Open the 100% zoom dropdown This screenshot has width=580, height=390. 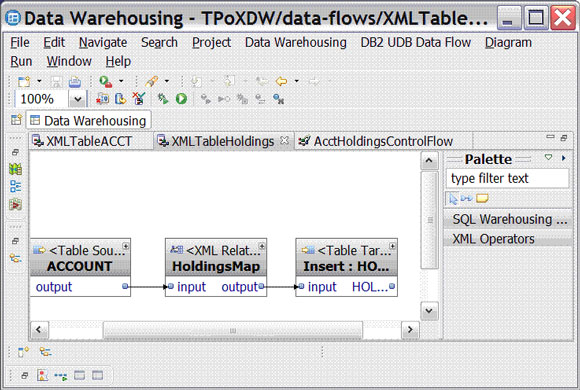click(x=77, y=99)
